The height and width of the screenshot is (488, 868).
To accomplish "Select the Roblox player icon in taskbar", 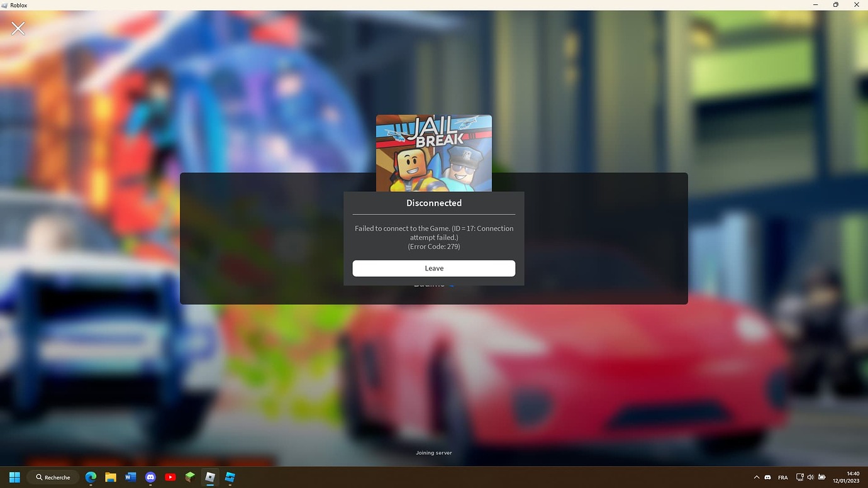I will [210, 477].
